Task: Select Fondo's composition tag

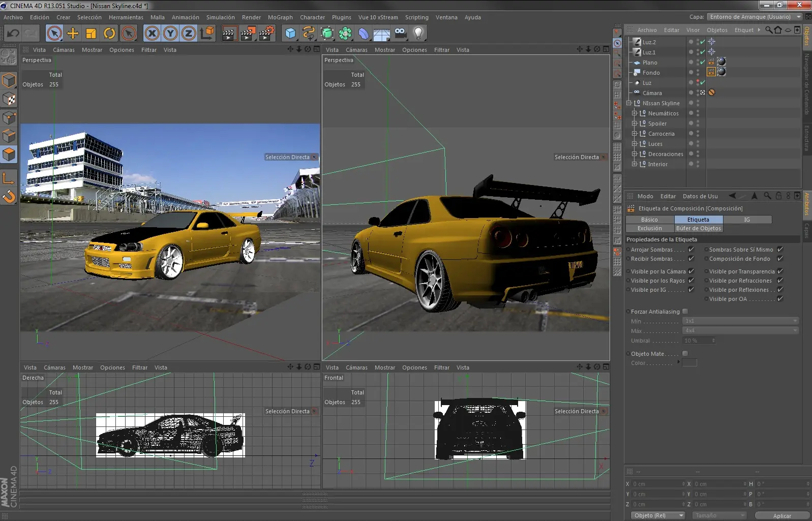Action: pyautogui.click(x=711, y=72)
